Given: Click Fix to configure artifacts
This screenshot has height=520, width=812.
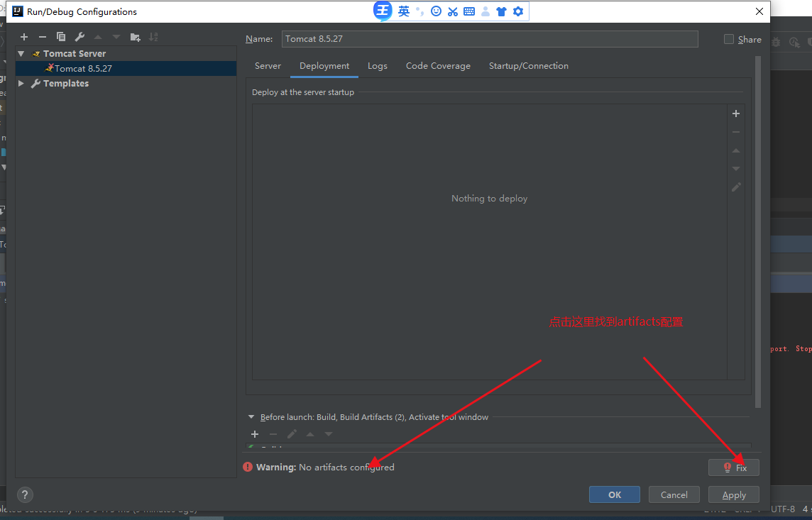Looking at the screenshot, I should pyautogui.click(x=734, y=468).
